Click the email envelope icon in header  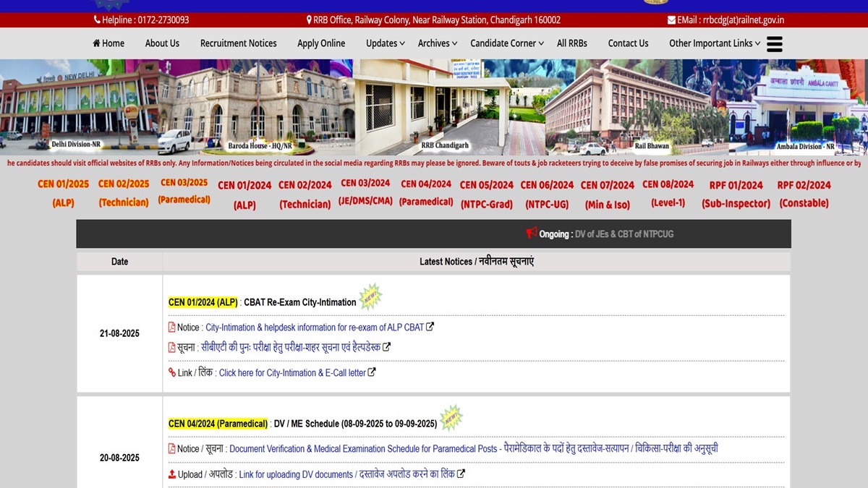click(x=671, y=20)
